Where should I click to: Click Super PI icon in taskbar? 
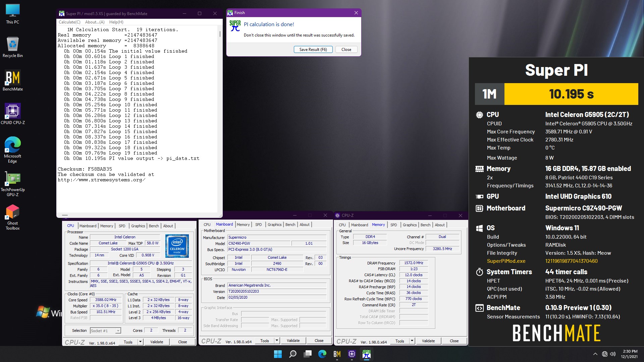tap(367, 354)
